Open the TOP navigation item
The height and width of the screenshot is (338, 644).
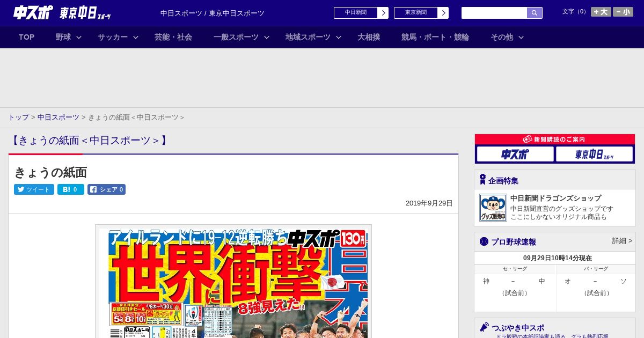point(26,37)
